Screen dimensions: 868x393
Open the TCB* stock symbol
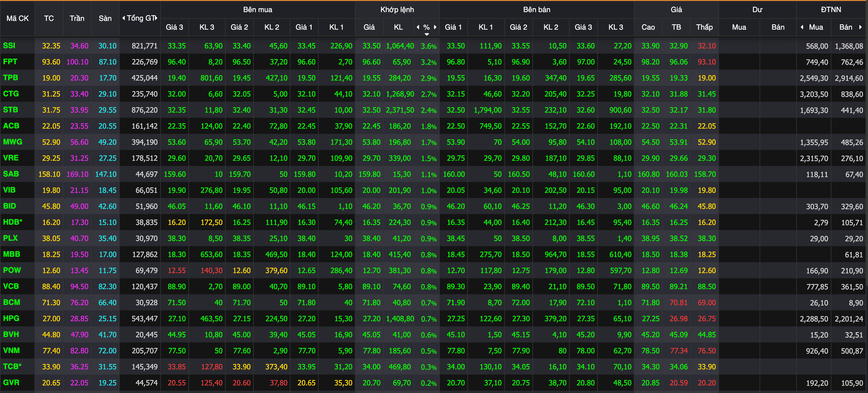pyautogui.click(x=12, y=366)
